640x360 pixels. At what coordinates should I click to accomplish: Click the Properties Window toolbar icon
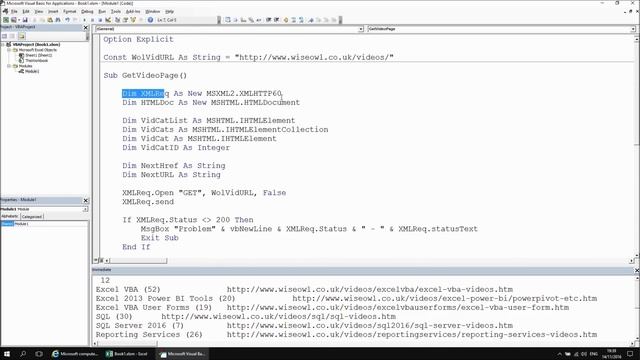point(125,20)
